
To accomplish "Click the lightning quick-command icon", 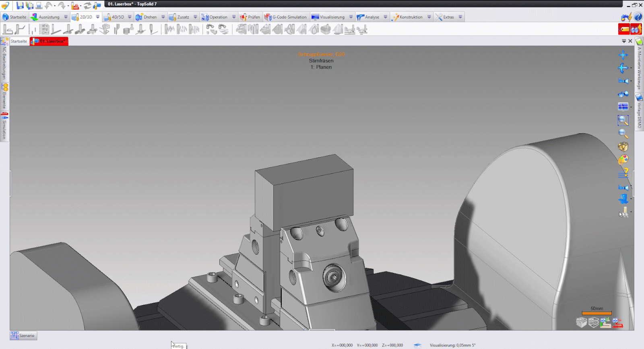I will point(626,17).
